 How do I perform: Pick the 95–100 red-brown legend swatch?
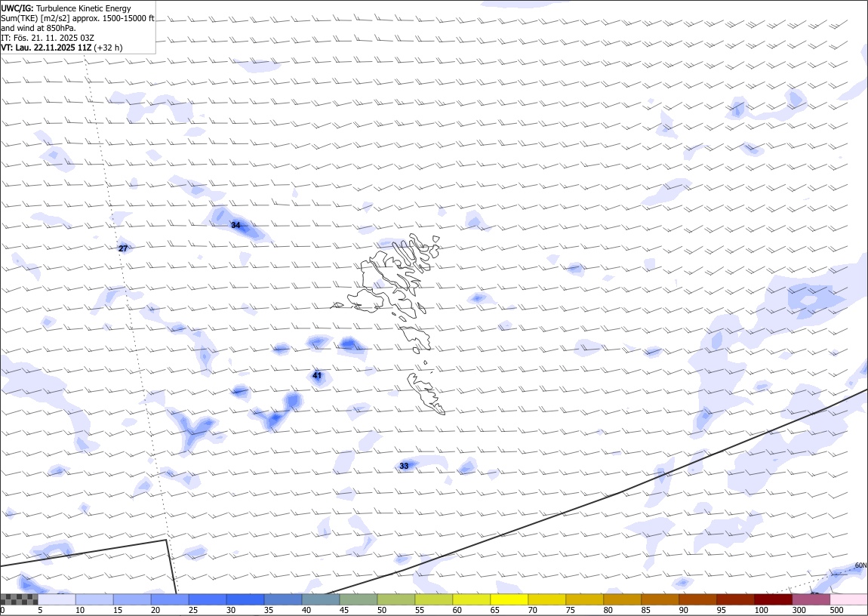[735, 599]
